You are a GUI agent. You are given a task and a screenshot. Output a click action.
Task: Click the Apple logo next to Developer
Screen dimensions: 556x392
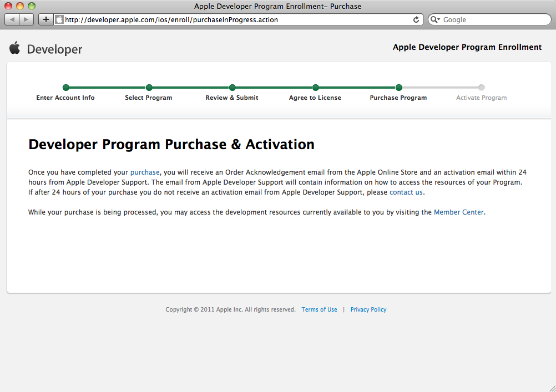[15, 48]
